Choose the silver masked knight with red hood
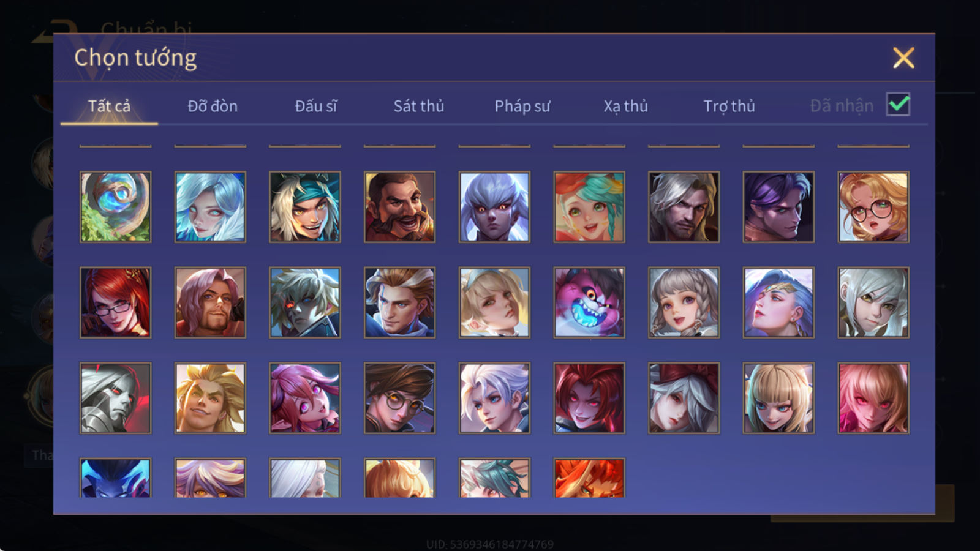This screenshot has width=980, height=551. (115, 398)
